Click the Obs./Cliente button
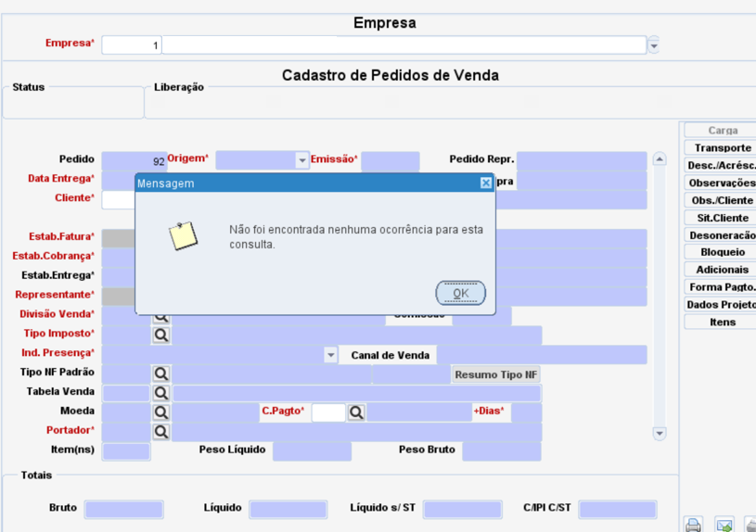 (x=723, y=200)
